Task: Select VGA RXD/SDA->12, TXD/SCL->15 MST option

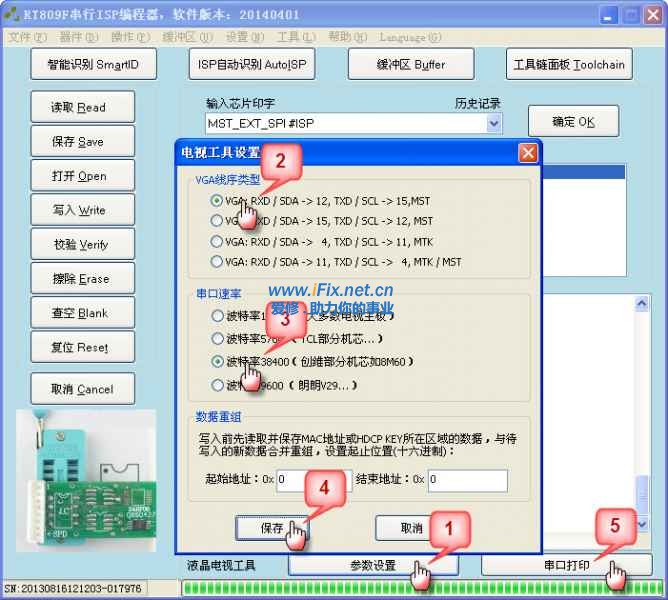Action: (216, 200)
